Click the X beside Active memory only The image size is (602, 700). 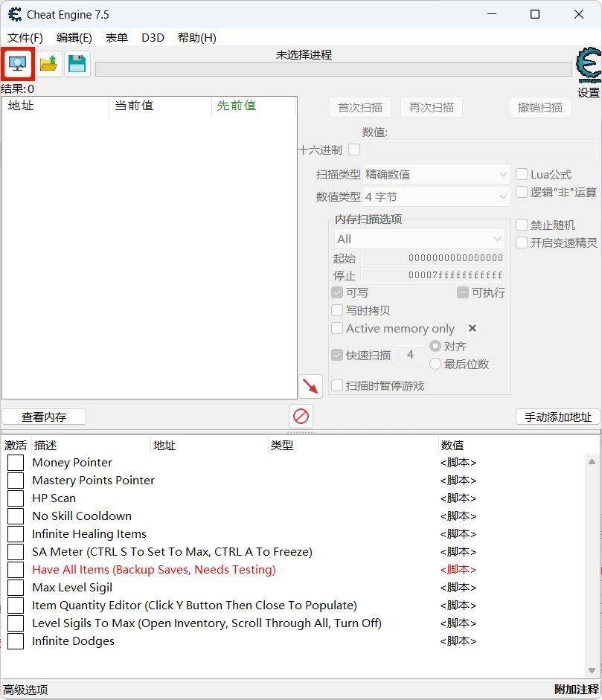(x=473, y=328)
